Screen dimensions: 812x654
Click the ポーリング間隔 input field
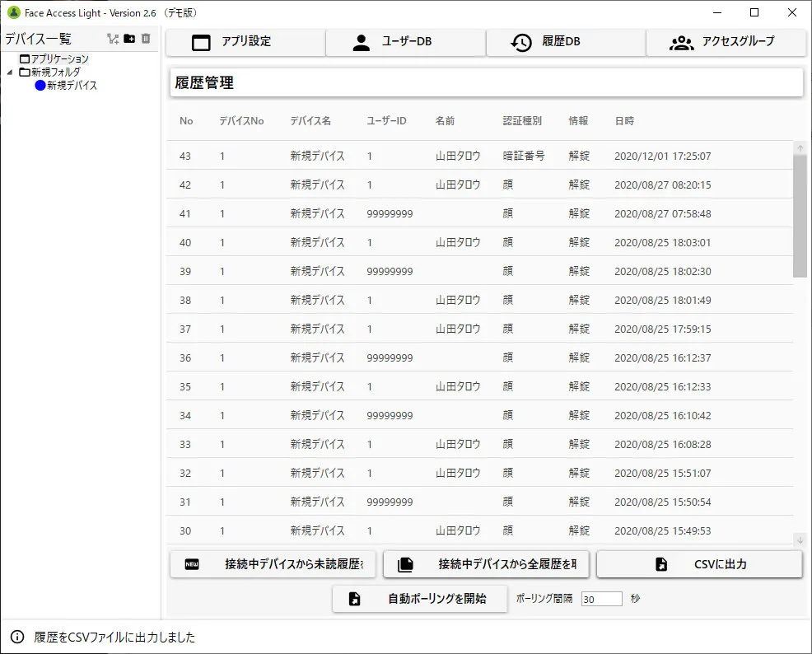pos(601,600)
